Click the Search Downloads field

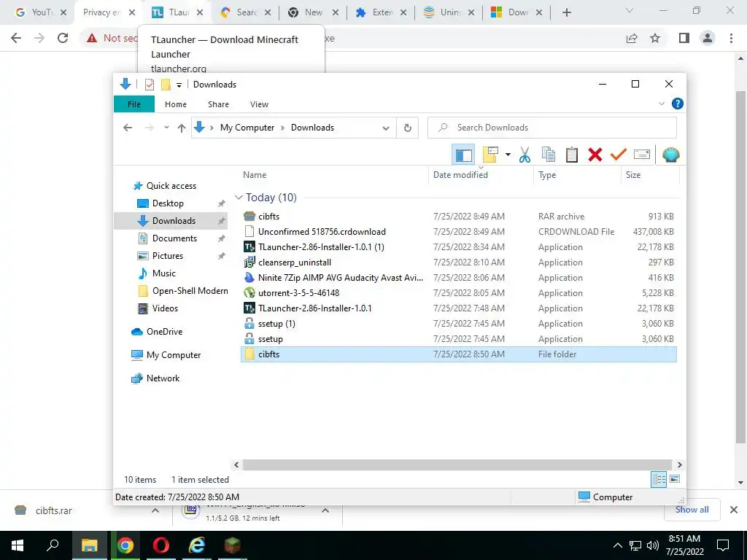tap(552, 128)
